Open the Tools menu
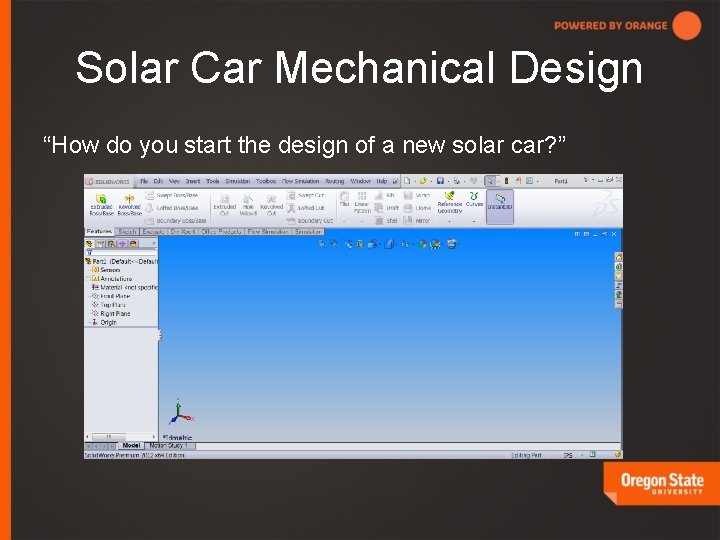 coord(213,181)
